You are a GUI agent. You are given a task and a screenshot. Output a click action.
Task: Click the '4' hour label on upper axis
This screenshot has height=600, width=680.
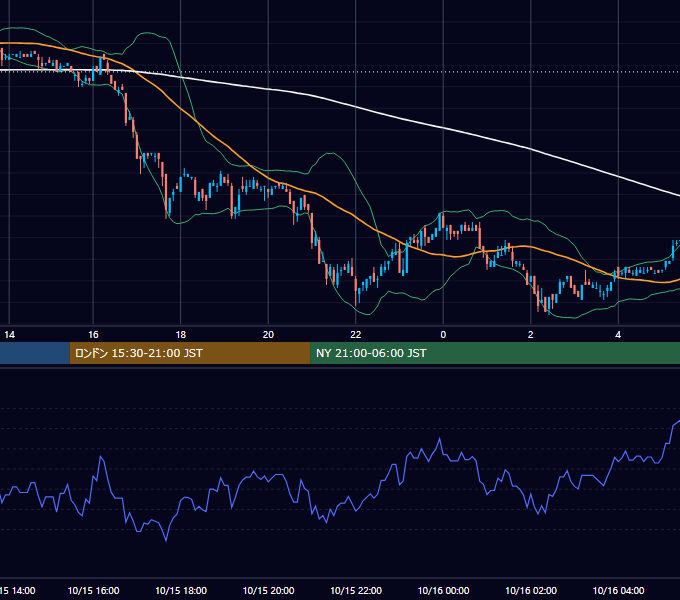[618, 335]
